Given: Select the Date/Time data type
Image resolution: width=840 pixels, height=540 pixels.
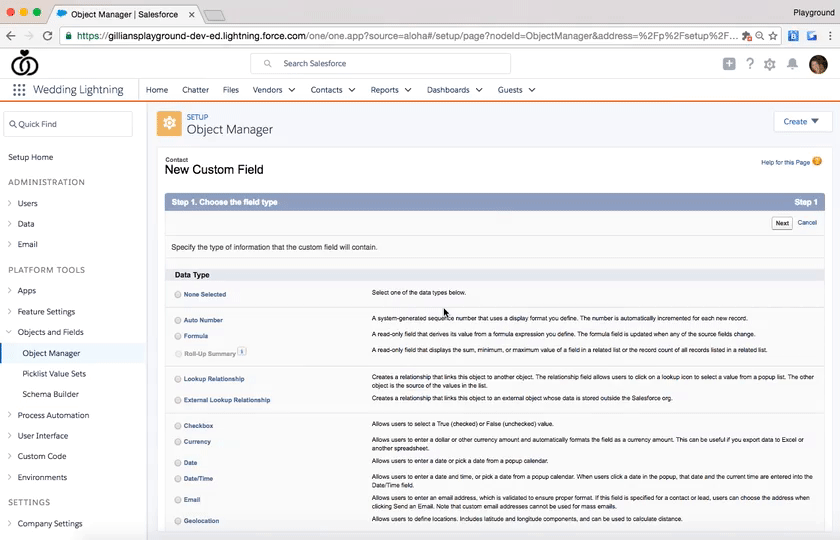Looking at the screenshot, I should tap(177, 479).
